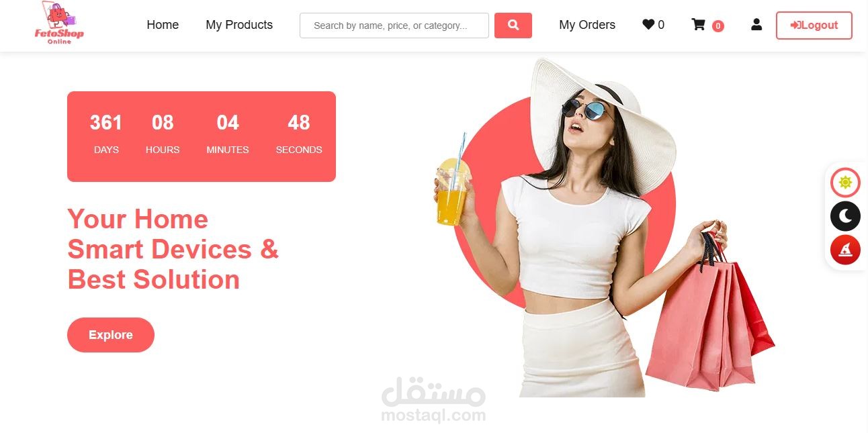The image size is (868, 433).
Task: Switch to the light sun theme
Action: coord(845,183)
